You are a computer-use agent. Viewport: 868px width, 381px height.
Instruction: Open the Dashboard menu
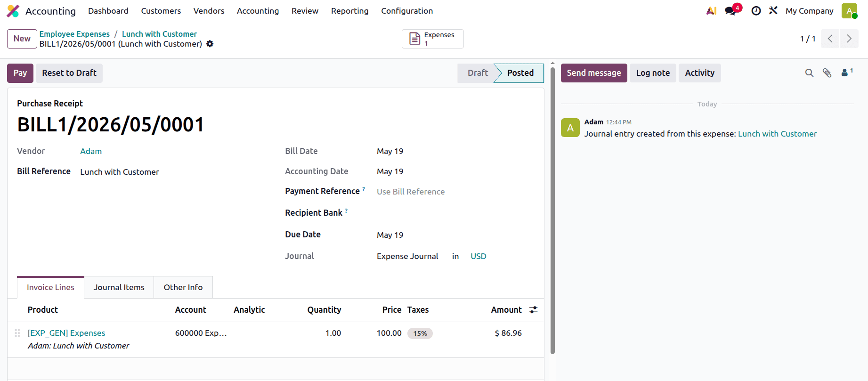coord(108,11)
